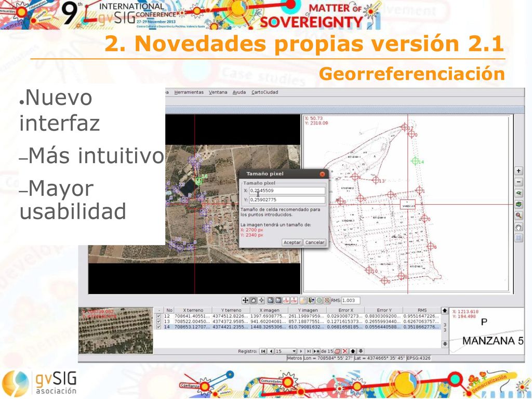This screenshot has height=399, width=532.
Task: Click the red X delete point icon
Action: [345, 351]
